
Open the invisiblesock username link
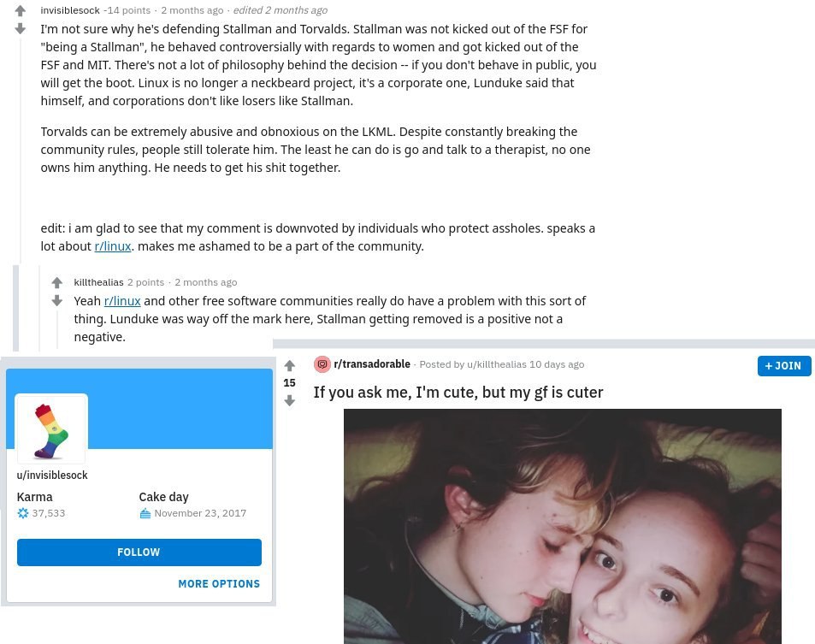[70, 10]
